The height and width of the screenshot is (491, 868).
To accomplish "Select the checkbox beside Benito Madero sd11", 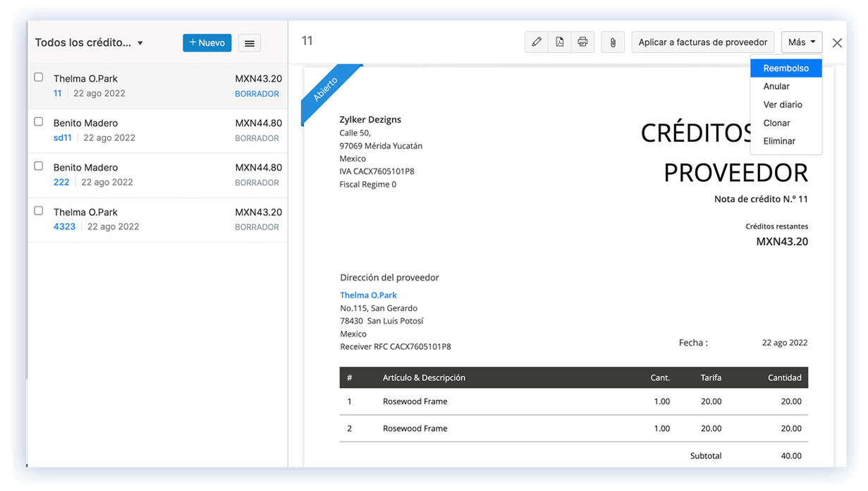I will click(38, 121).
